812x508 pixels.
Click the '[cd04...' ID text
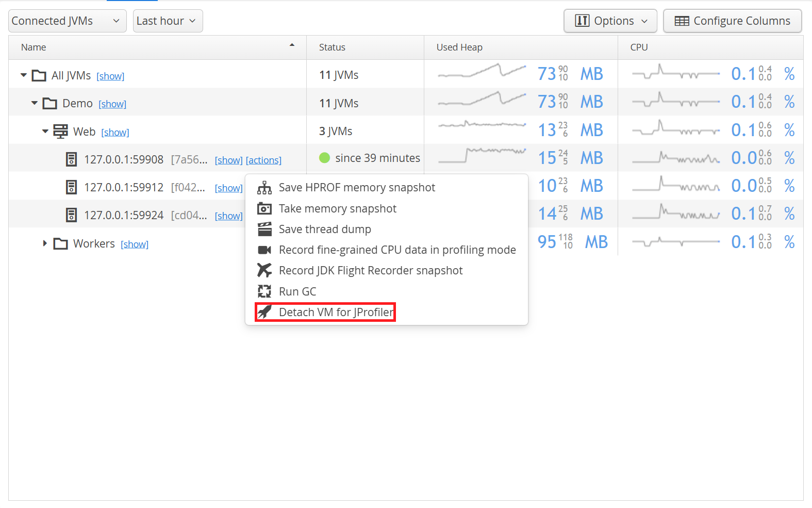[189, 216]
